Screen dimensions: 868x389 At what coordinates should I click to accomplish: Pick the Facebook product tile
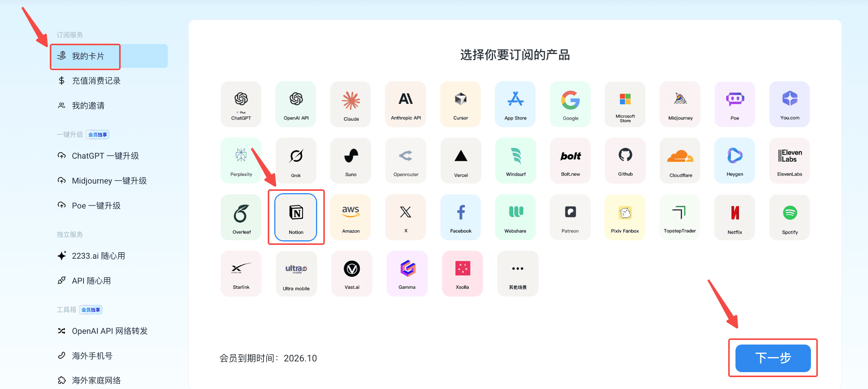(x=460, y=217)
